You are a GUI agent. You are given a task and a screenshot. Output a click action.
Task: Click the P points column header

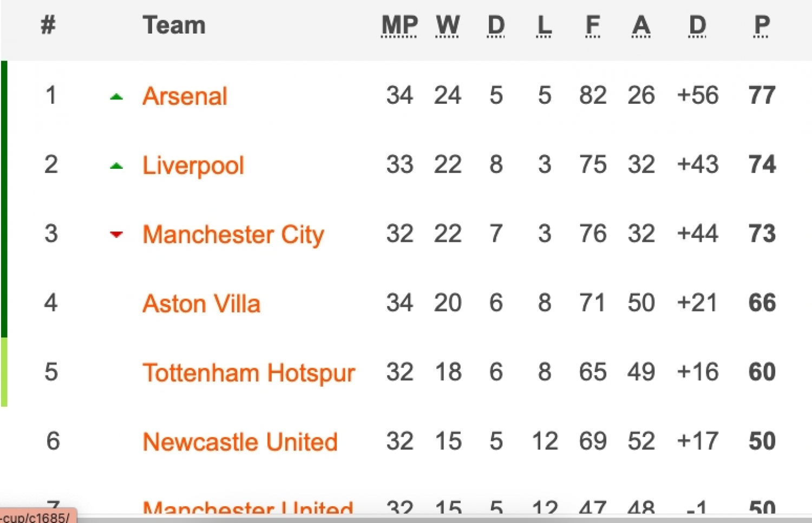coord(762,25)
